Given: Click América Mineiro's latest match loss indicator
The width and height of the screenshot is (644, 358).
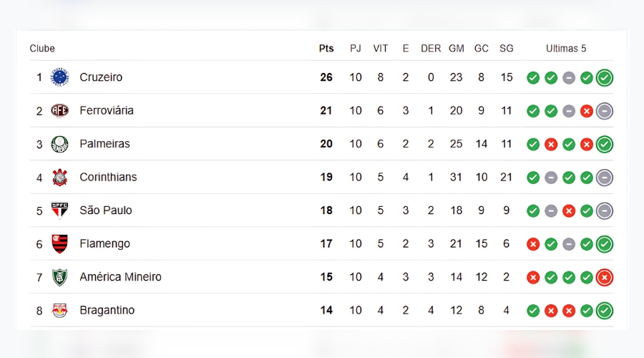Looking at the screenshot, I should pyautogui.click(x=605, y=277).
